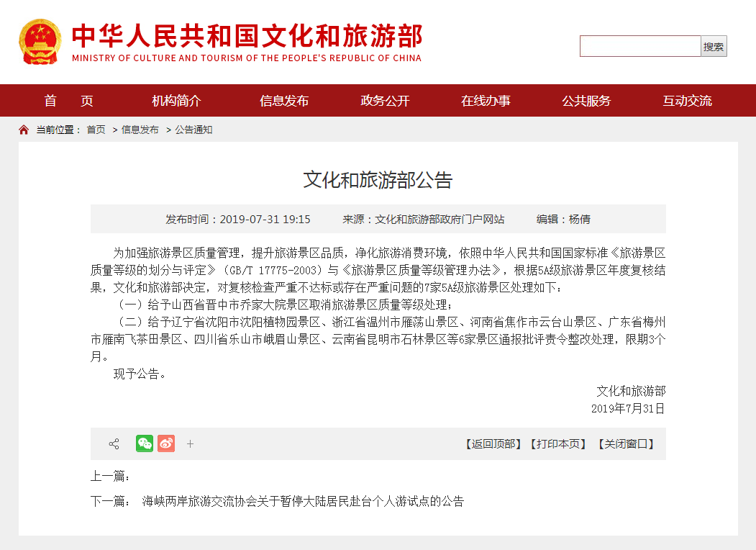756x550 pixels.
Task: Open the 首页 navigation menu item
Action: point(68,101)
